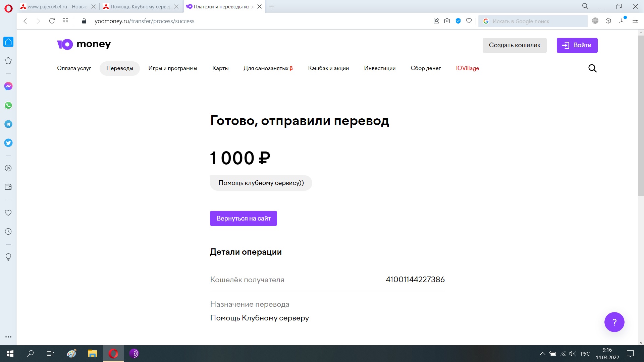Screen dimensions: 644x362
Task: Open Twitter sidebar panel
Action: pos(8,143)
